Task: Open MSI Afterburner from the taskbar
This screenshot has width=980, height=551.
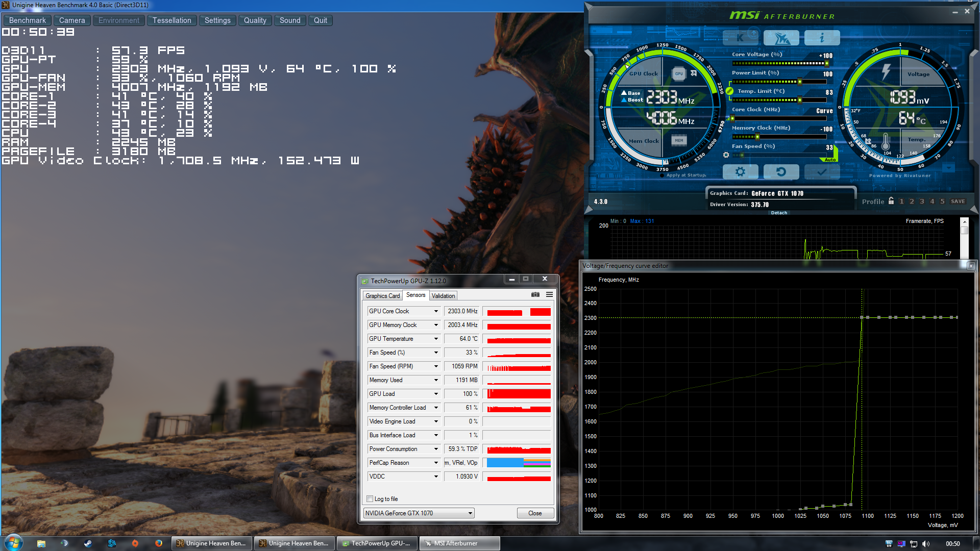Action: (x=459, y=543)
